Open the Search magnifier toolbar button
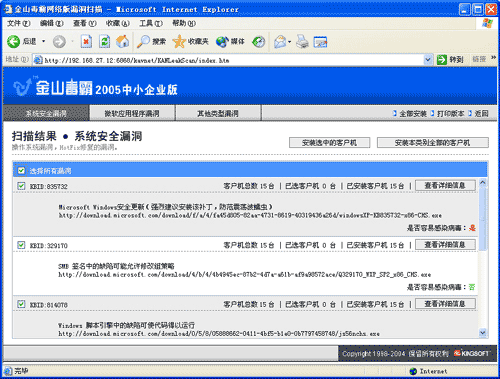This screenshot has height=379, width=500. [143, 42]
